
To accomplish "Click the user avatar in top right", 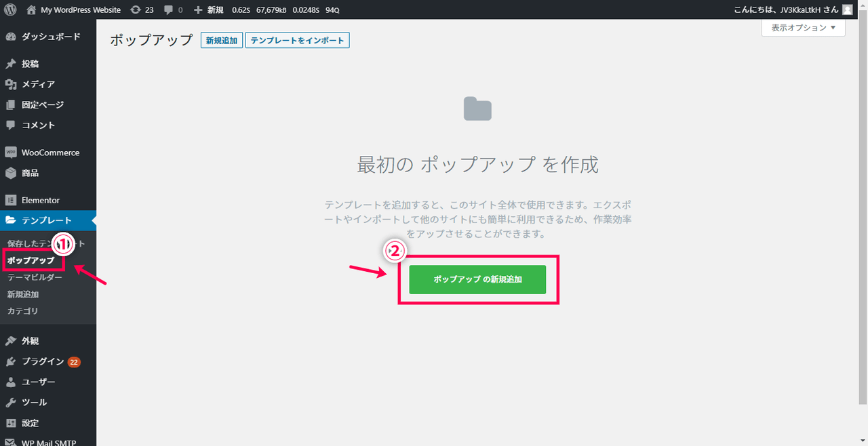I will point(848,9).
